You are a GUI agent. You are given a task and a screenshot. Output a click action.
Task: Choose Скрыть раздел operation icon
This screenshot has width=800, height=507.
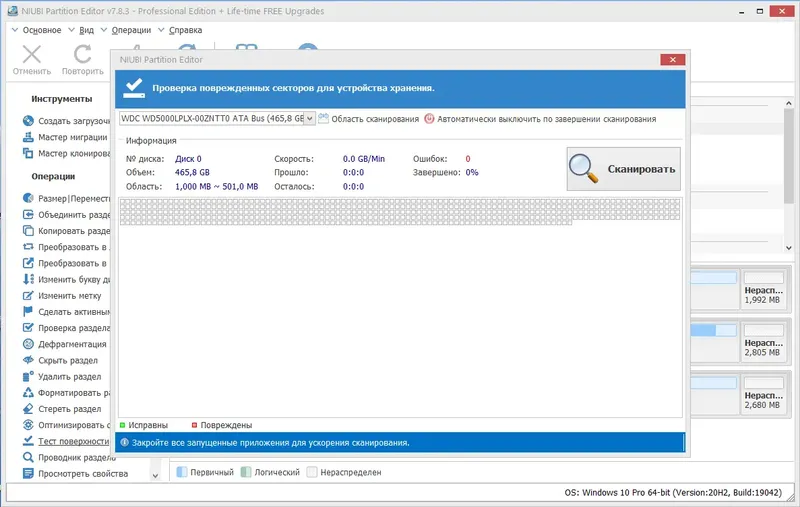tap(28, 360)
